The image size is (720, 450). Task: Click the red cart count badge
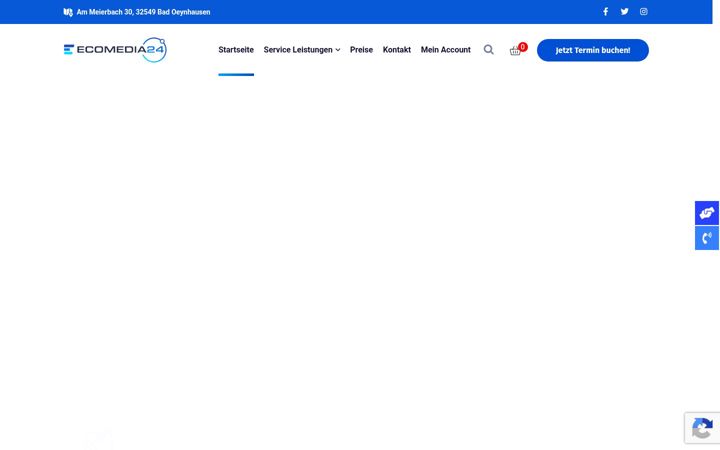tap(523, 47)
